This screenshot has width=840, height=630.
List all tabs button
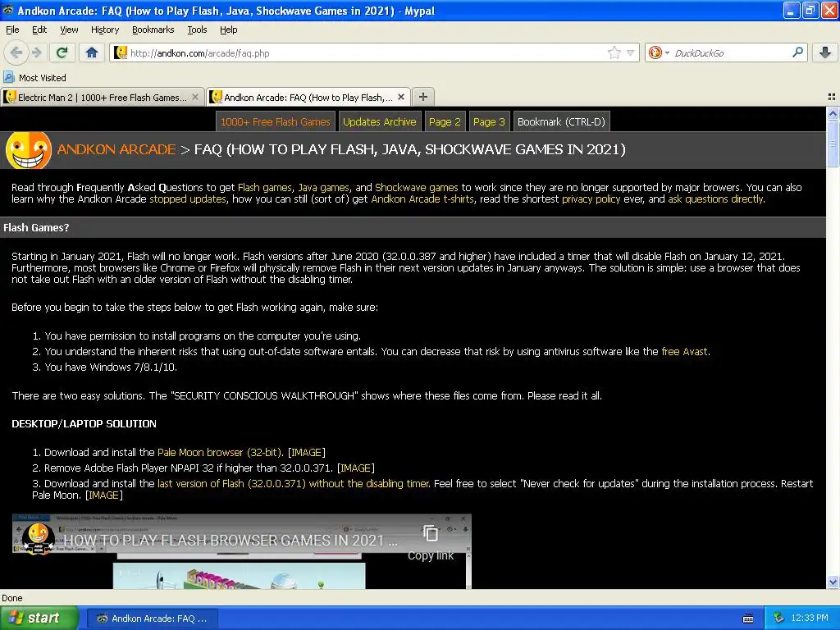(x=832, y=97)
